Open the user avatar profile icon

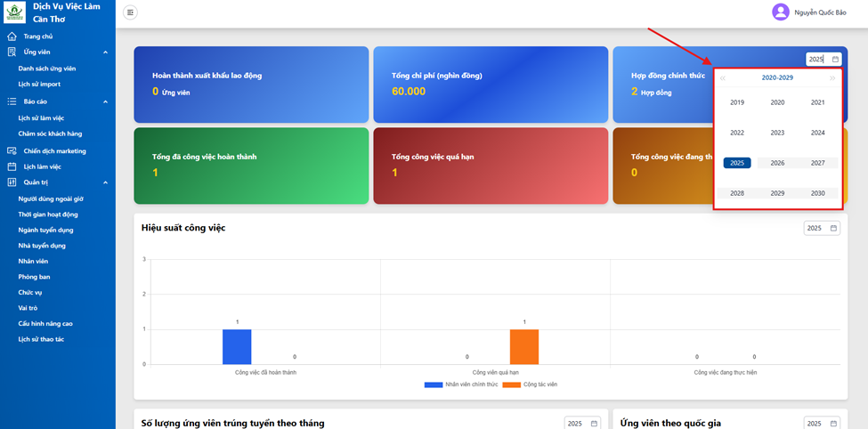click(781, 12)
